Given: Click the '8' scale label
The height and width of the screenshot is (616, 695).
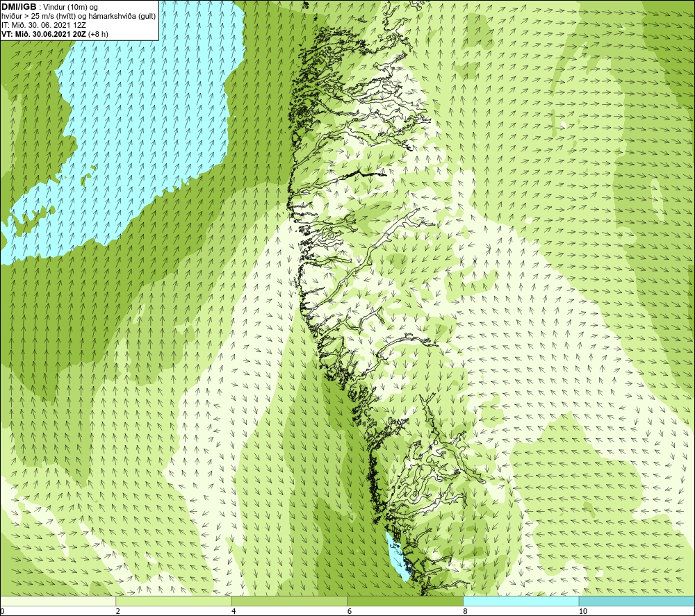Looking at the screenshot, I should pos(465,611).
